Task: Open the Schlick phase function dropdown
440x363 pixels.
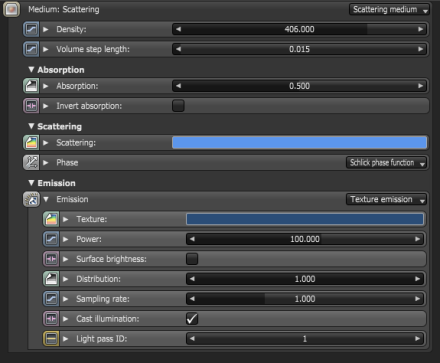Action: [386, 163]
